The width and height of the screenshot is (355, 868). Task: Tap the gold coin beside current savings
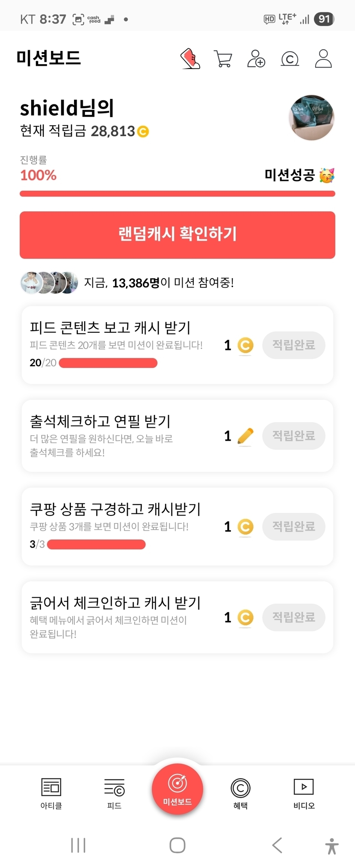tap(143, 131)
